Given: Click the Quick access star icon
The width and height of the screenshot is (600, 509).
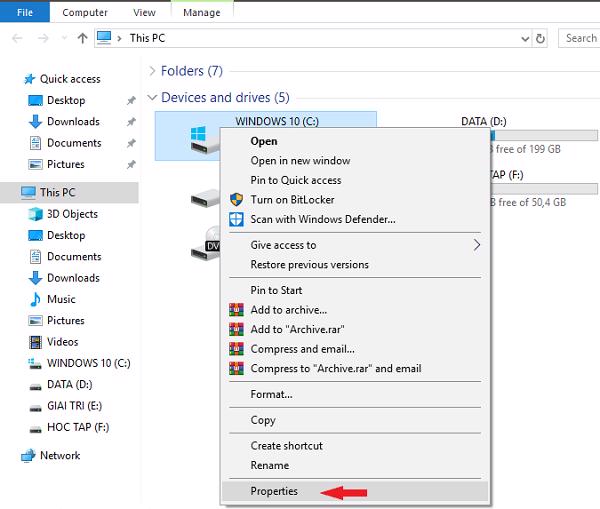Looking at the screenshot, I should click(29, 79).
